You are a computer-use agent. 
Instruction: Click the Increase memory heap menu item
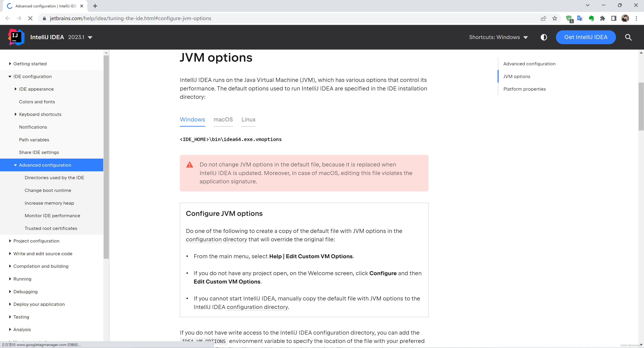click(x=49, y=203)
